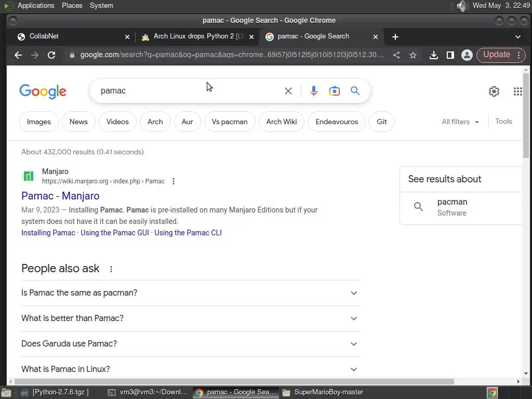Close the CollabNet tab
Viewport: 532px width, 399px height.
pyautogui.click(x=127, y=37)
